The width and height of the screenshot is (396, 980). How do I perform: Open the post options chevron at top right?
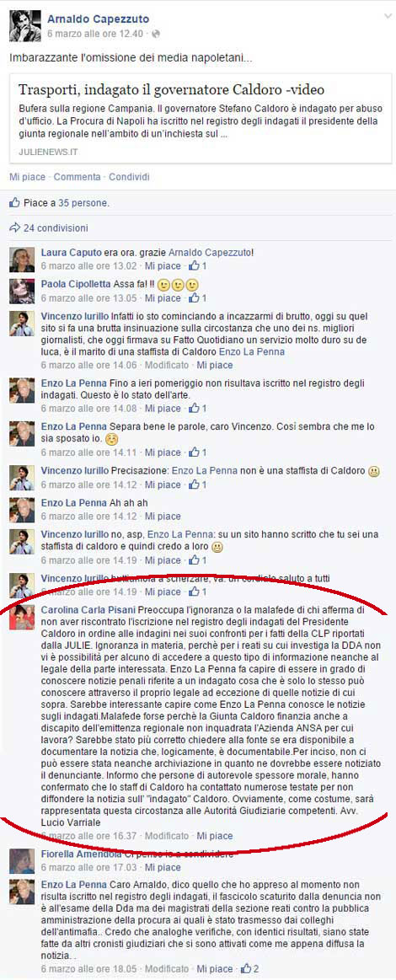pos(388,16)
